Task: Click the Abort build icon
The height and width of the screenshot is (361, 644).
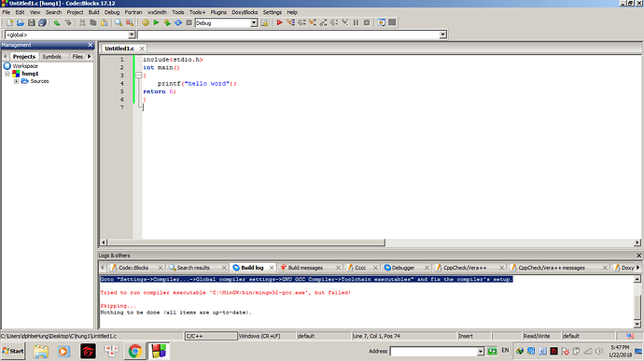Action: pyautogui.click(x=189, y=23)
